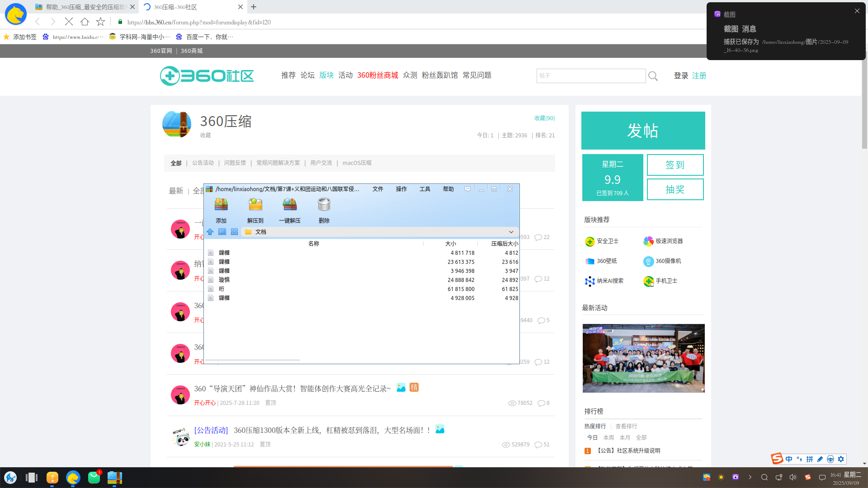Bookmark this page with the star icon
This screenshot has width=868, height=488.
coord(100,21)
